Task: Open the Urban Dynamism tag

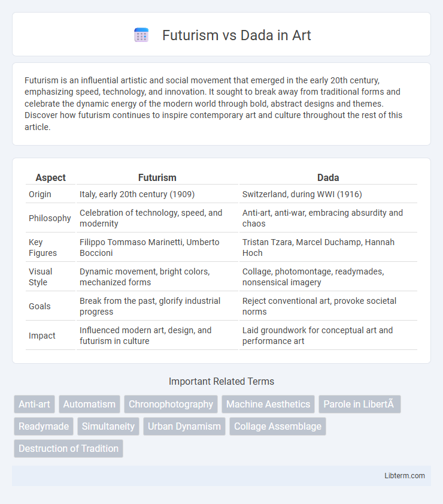Action: pyautogui.click(x=184, y=426)
